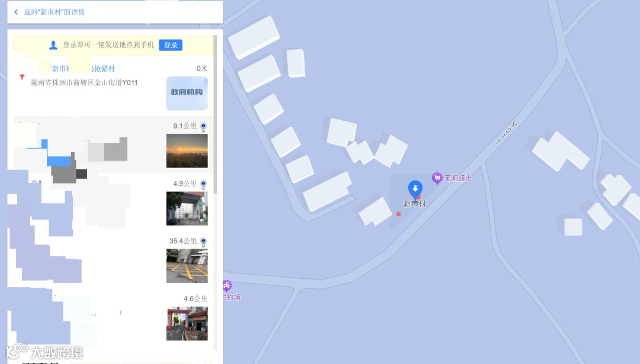640x364 pixels.
Task: Open the red archway street photo thumbnail
Action: coord(187,324)
